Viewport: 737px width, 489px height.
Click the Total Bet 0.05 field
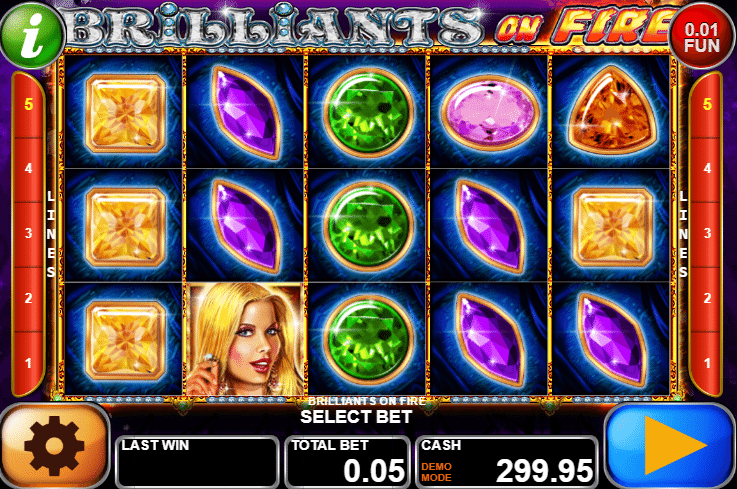[x=348, y=462]
